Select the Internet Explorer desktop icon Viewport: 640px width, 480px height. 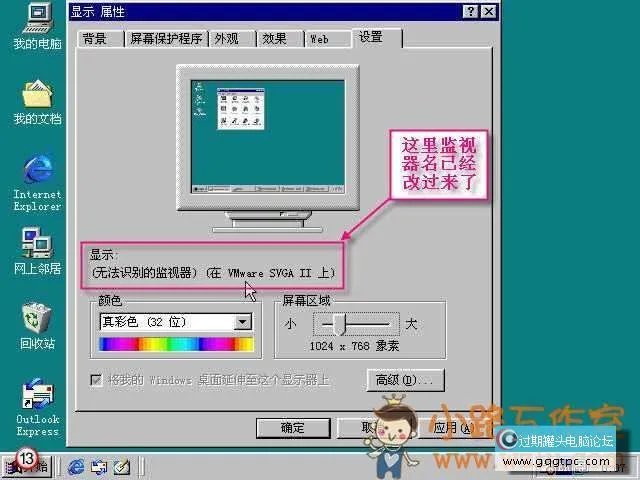(x=37, y=183)
